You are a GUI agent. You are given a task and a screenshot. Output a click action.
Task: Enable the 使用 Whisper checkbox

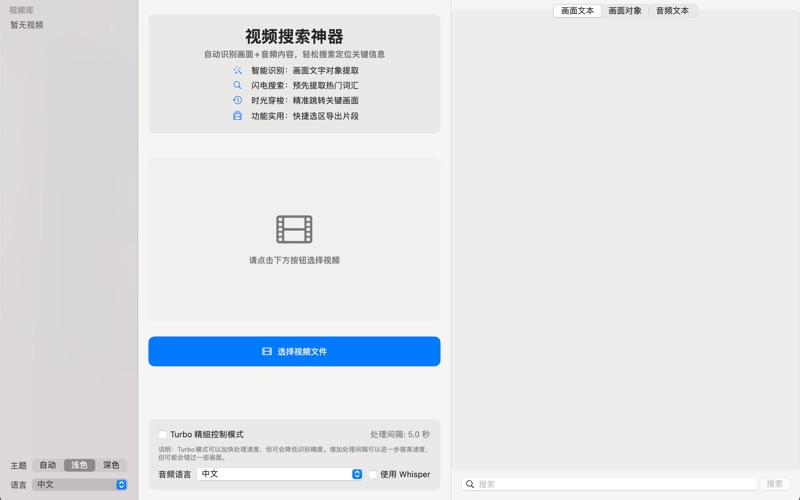[x=373, y=474]
